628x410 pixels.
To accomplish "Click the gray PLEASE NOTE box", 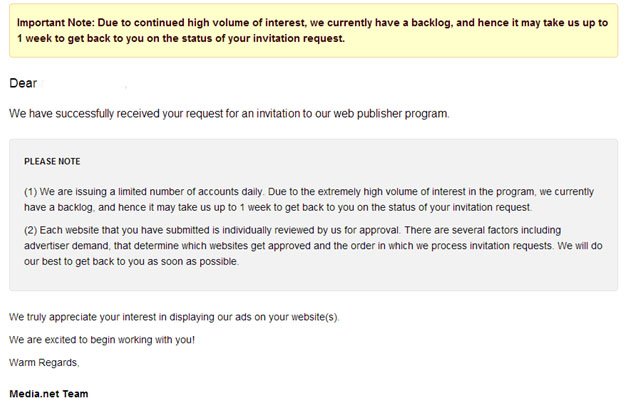I will point(314,215).
